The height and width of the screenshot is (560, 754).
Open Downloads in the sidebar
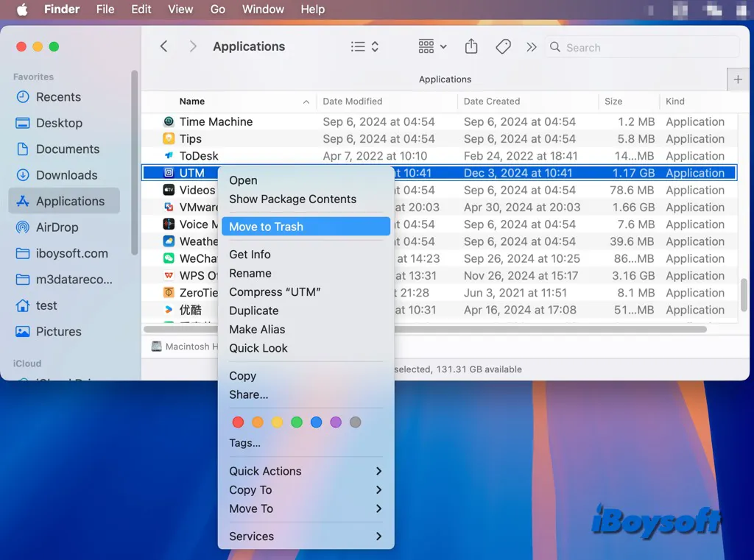point(64,175)
